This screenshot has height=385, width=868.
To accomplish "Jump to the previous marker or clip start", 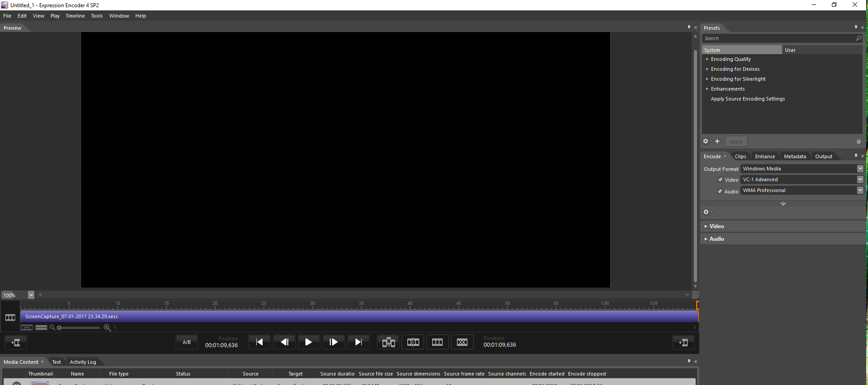I will point(259,342).
